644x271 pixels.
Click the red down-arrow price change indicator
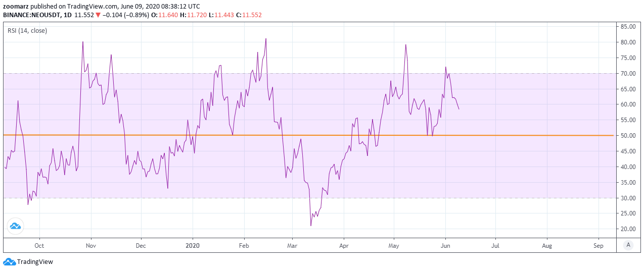click(x=98, y=15)
